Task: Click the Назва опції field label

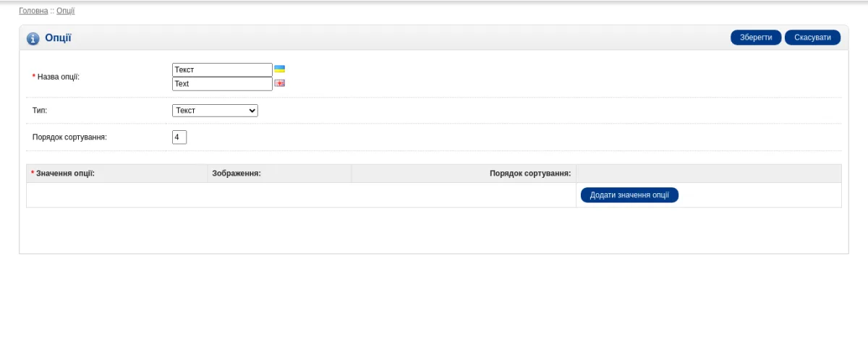Action: point(58,77)
